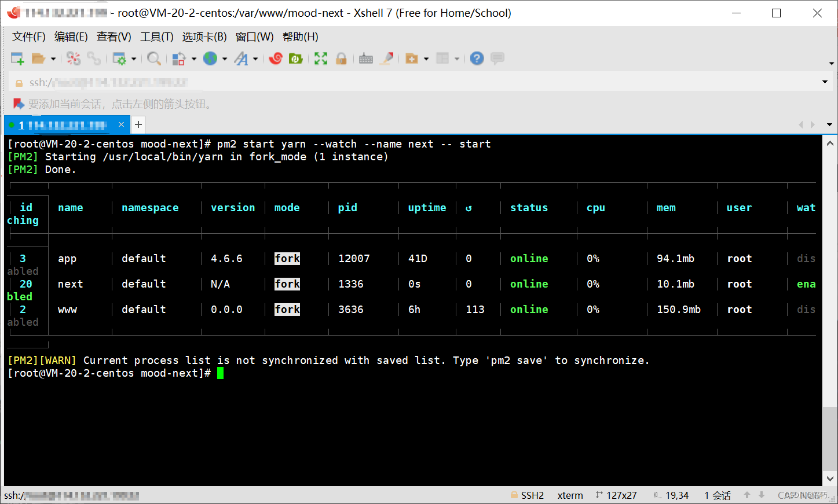Launch Xshell red swirl icon
The height and width of the screenshot is (504, 838).
coord(276,58)
